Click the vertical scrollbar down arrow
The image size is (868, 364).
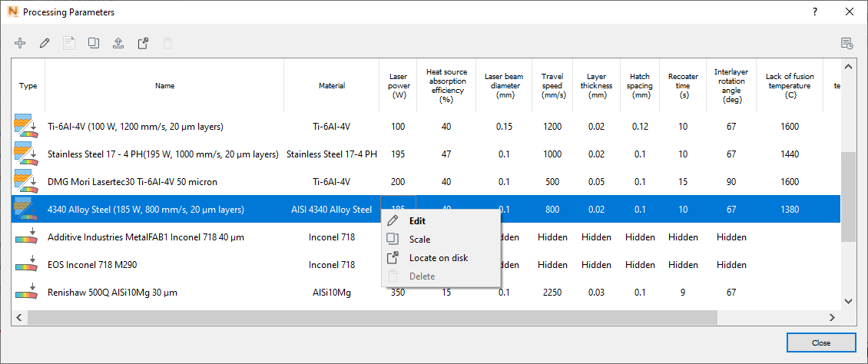click(x=848, y=301)
